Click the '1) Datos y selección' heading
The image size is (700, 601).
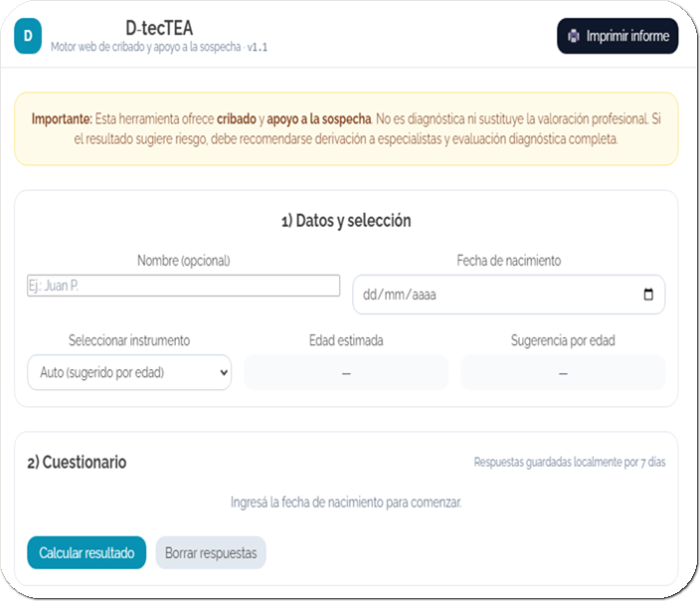pyautogui.click(x=346, y=221)
